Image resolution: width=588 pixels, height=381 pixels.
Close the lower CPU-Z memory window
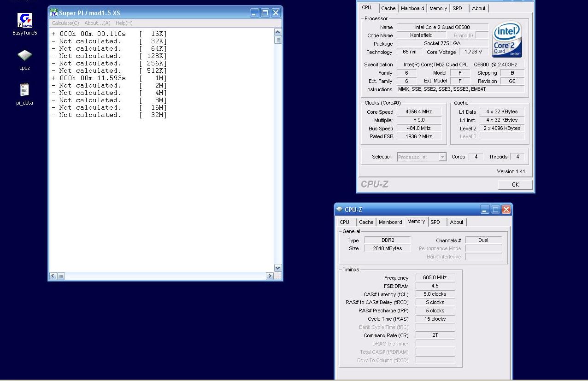coord(506,210)
